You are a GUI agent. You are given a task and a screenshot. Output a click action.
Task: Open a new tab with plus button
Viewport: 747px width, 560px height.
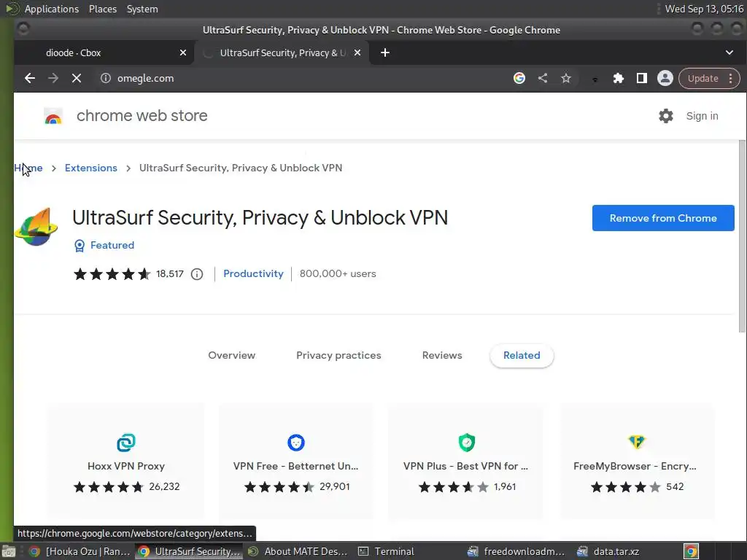click(x=385, y=52)
